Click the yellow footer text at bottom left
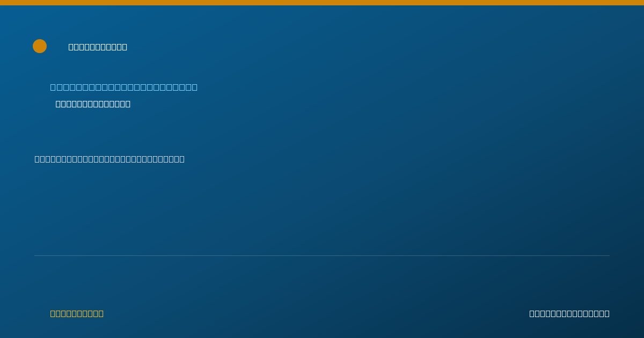 point(77,313)
